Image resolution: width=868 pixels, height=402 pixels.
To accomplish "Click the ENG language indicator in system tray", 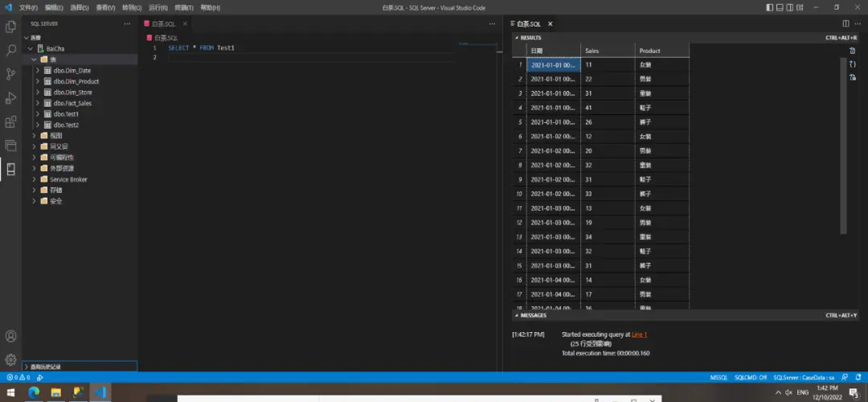I will 803,392.
